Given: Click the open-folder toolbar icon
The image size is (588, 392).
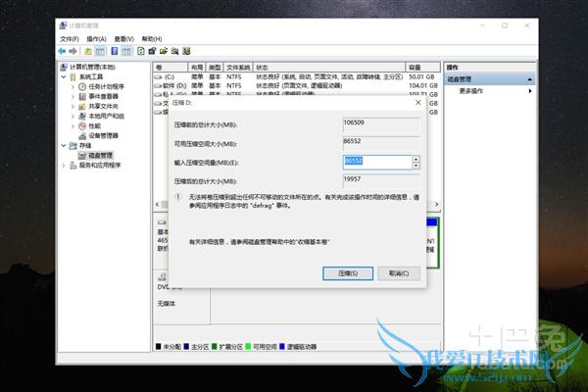Looking at the screenshot, I should (164, 51).
